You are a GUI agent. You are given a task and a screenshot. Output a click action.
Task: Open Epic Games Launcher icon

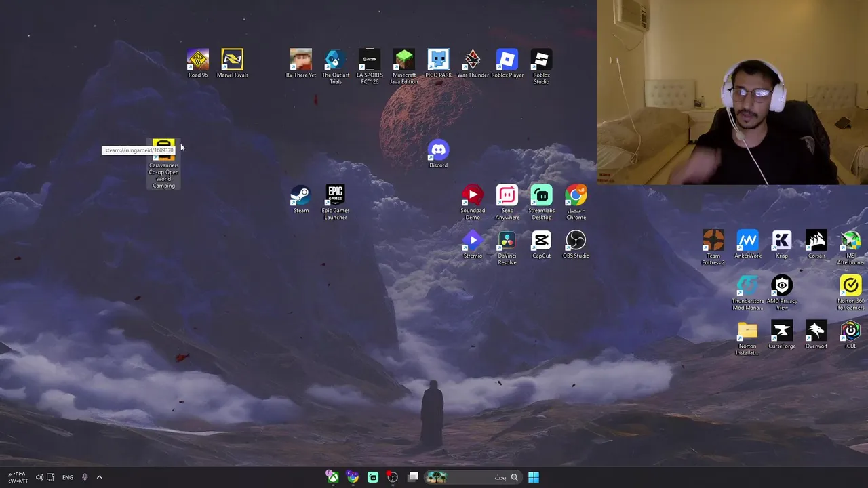(x=335, y=202)
